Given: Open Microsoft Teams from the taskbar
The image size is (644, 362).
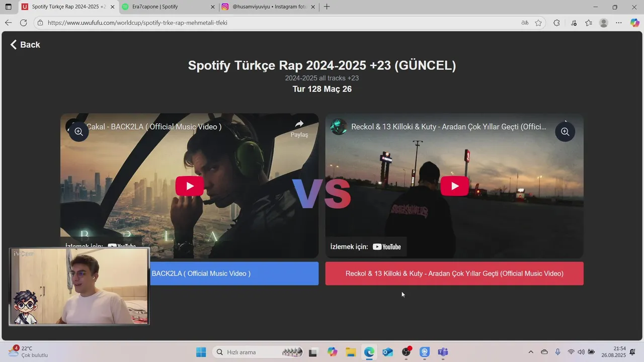Looking at the screenshot, I should point(443,352).
